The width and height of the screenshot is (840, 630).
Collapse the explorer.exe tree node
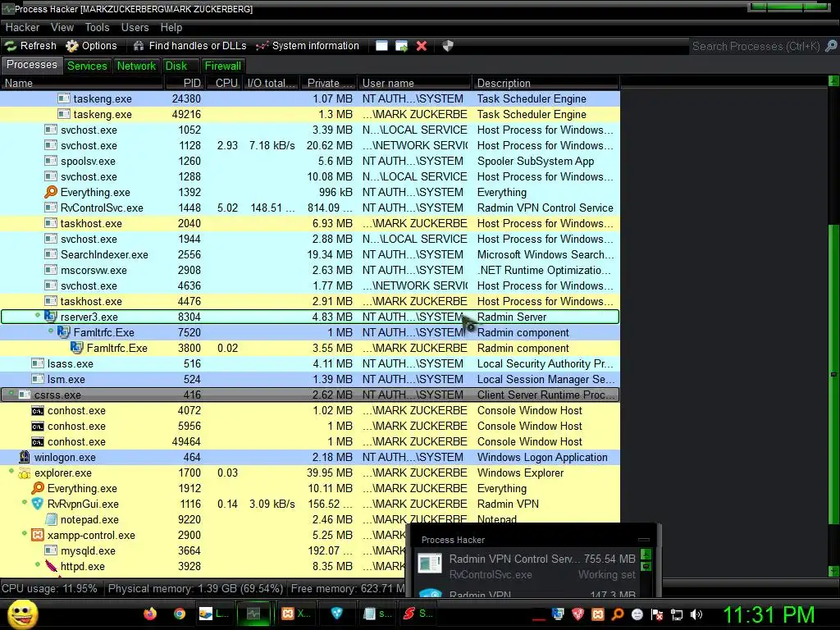pyautogui.click(x=11, y=472)
